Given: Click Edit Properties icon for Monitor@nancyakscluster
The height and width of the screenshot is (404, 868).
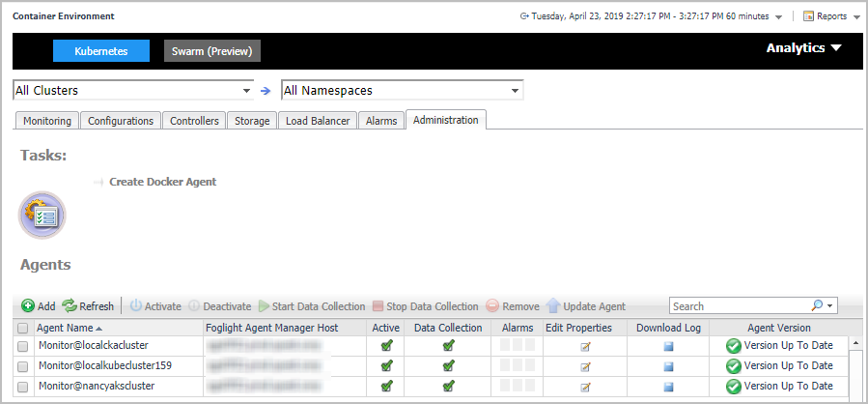Looking at the screenshot, I should pyautogui.click(x=585, y=387).
